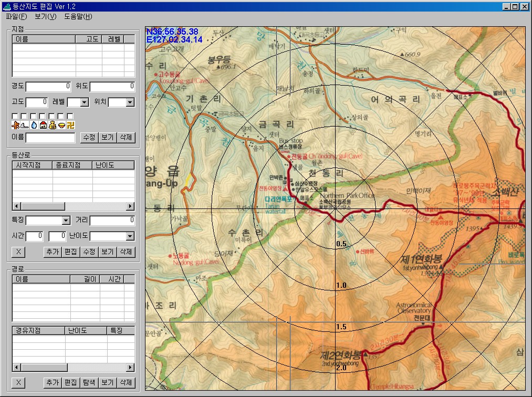Open the 도움말(H) menu
This screenshot has height=397, width=532.
[x=78, y=16]
